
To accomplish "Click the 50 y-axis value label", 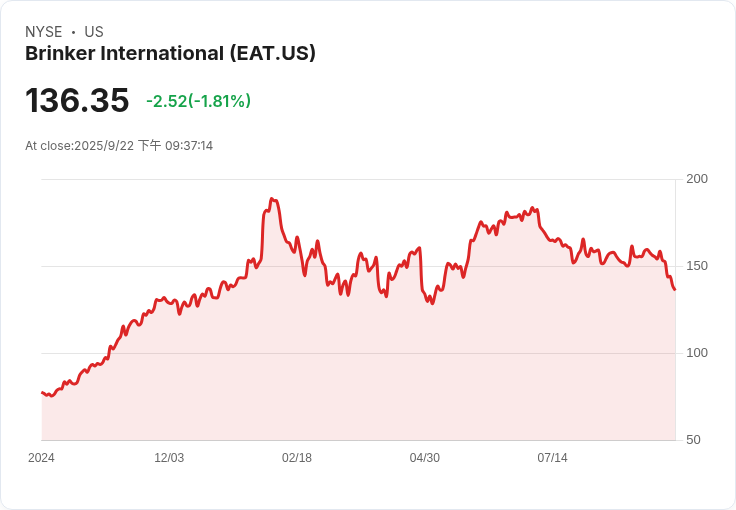I will point(693,440).
